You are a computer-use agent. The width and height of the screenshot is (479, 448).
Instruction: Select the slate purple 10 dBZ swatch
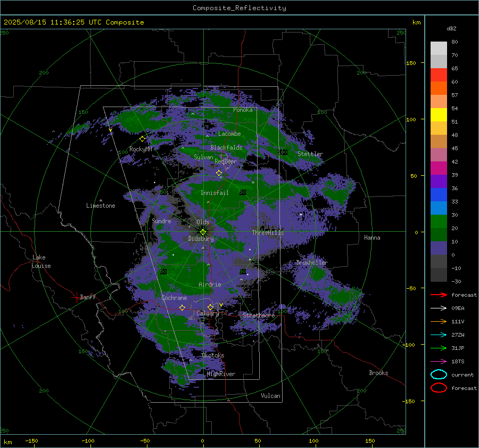439,248
